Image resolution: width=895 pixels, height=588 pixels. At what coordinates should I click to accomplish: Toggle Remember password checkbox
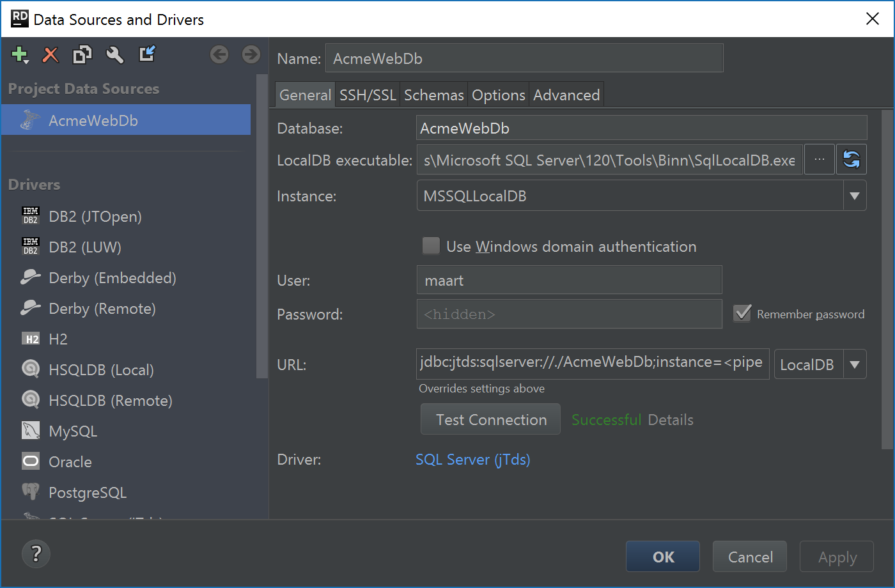[x=742, y=314]
